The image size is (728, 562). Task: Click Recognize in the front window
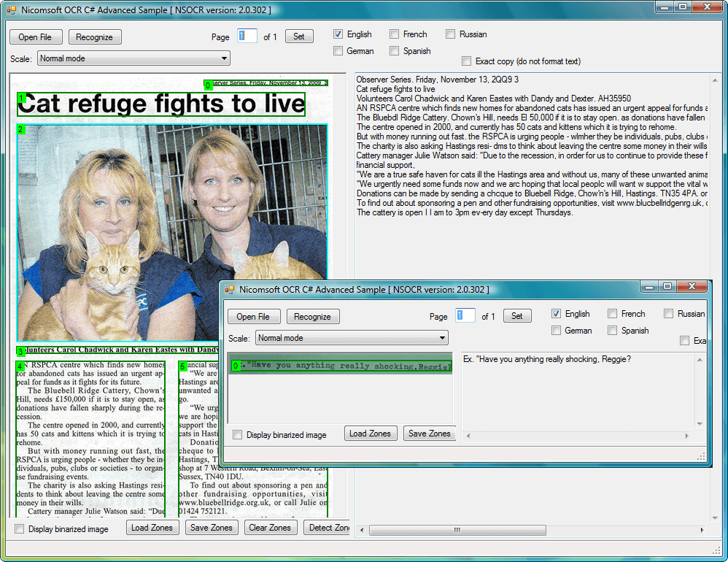[x=313, y=317]
